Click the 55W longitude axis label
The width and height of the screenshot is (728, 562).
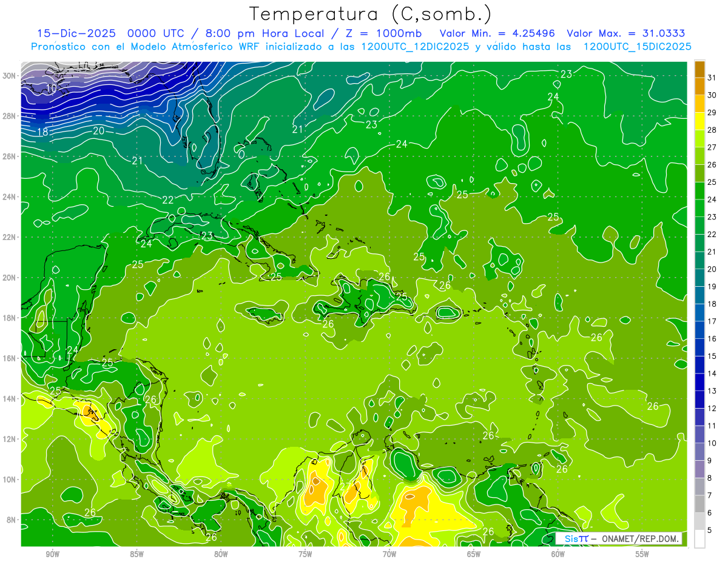pyautogui.click(x=642, y=554)
